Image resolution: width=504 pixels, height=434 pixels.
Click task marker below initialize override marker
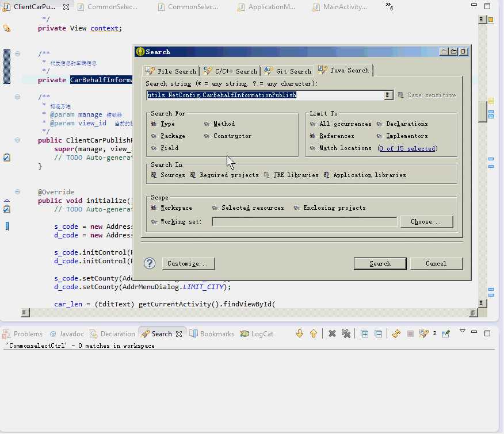(7, 209)
